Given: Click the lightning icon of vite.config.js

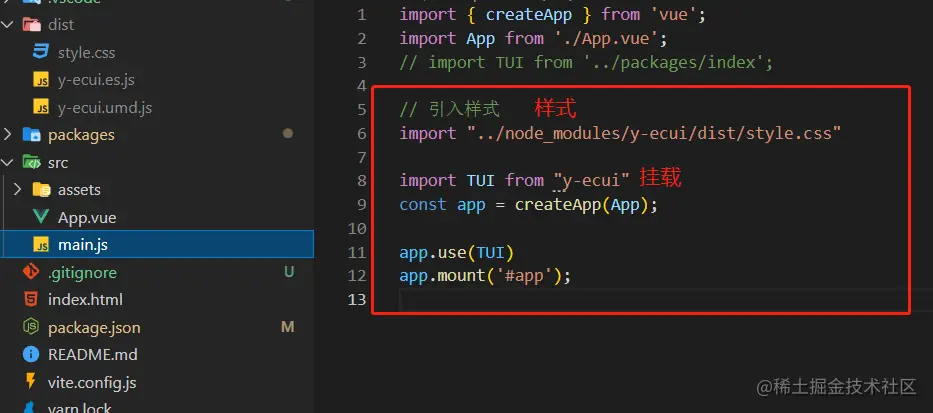Looking at the screenshot, I should (31, 382).
